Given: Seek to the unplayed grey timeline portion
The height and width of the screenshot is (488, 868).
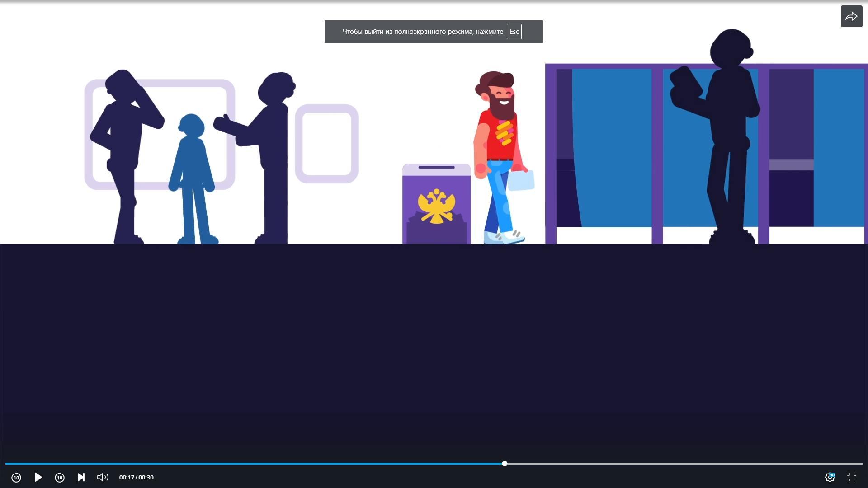Looking at the screenshot, I should click(678, 464).
